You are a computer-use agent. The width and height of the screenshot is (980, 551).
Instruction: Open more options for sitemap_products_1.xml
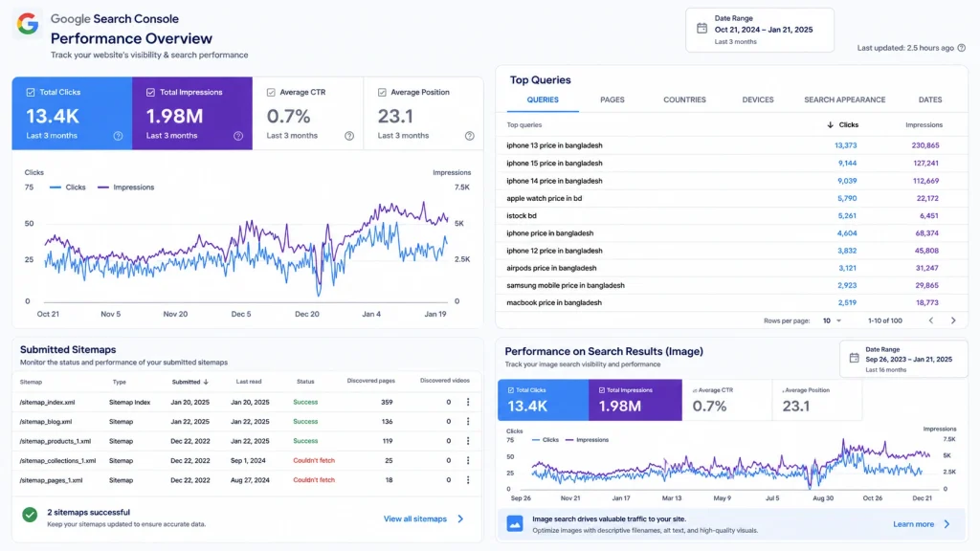click(468, 441)
